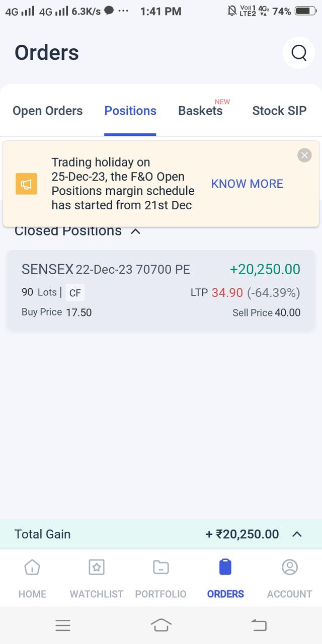The height and width of the screenshot is (644, 322).
Task: Tap the search magnifier icon
Action: [299, 52]
